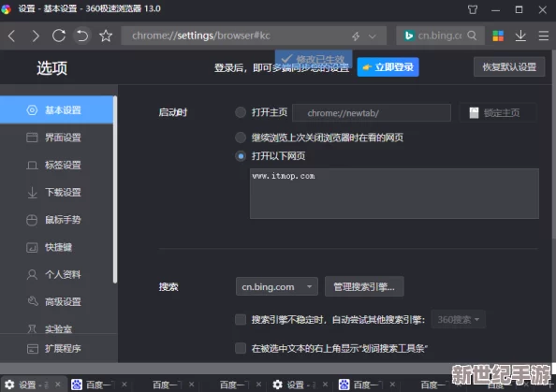Click the 360 browser logo in title bar
This screenshot has height=392, width=556.
tap(7, 8)
